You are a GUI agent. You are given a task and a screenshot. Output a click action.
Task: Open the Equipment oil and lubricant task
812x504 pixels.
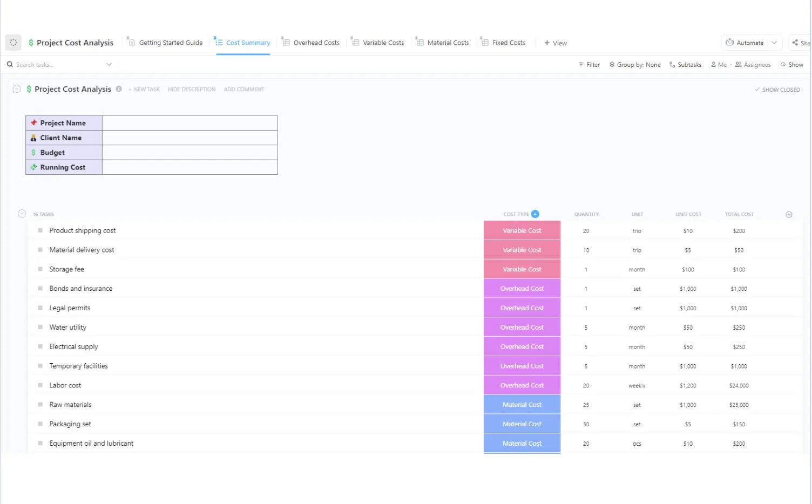91,444
